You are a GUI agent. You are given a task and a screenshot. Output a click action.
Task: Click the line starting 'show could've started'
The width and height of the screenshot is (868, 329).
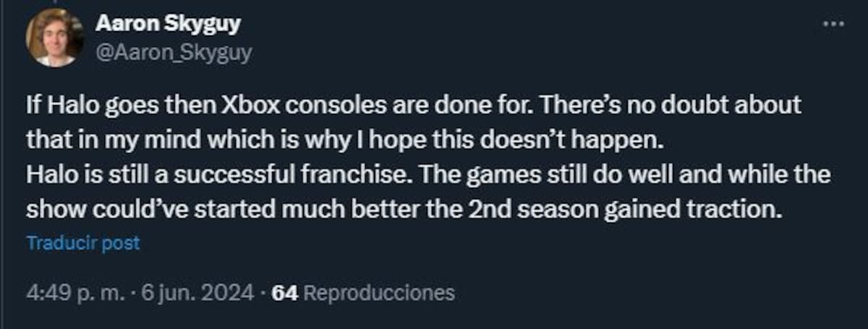[x=406, y=210]
